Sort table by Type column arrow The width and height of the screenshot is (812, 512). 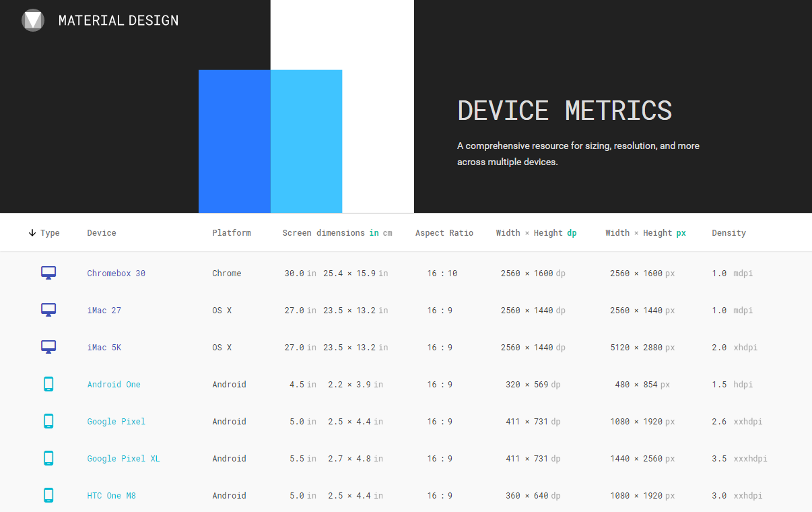(32, 233)
